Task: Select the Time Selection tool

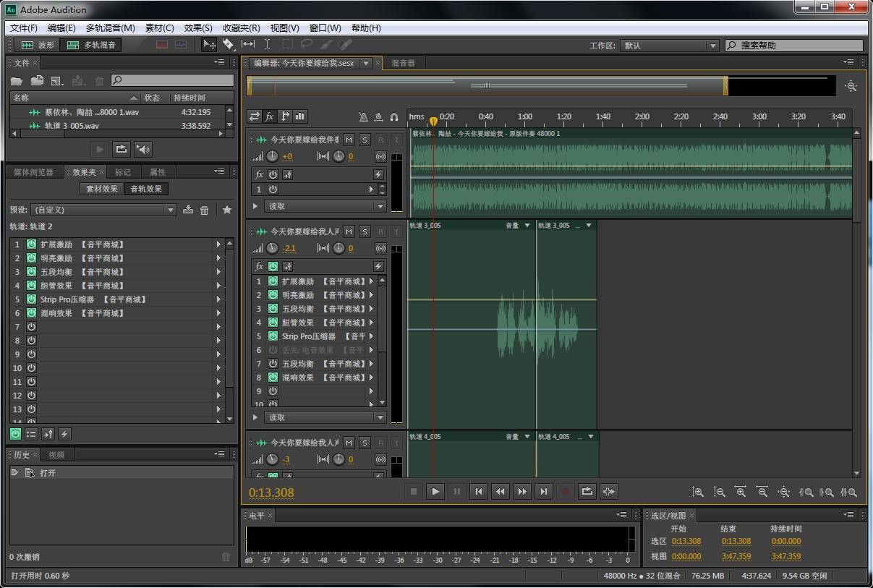Action: [x=267, y=45]
